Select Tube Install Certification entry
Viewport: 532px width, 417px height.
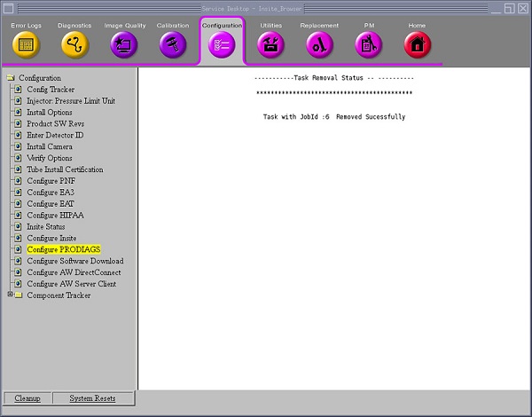[x=64, y=169]
